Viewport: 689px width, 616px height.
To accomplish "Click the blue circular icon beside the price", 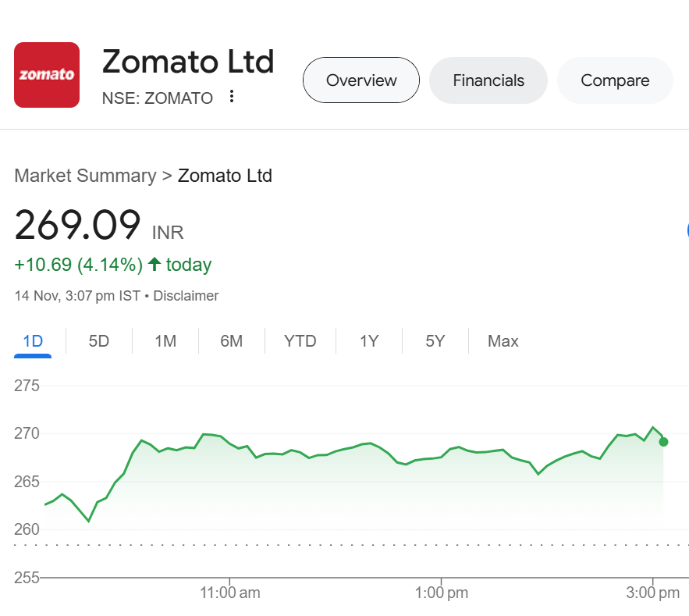I will [686, 230].
